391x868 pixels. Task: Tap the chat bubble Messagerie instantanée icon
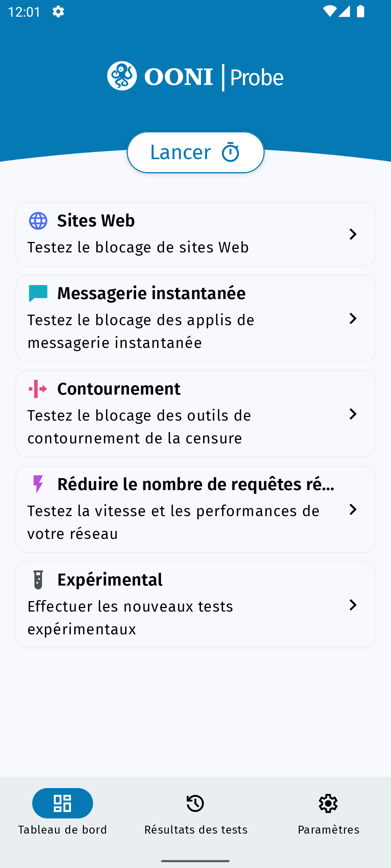[x=38, y=293]
